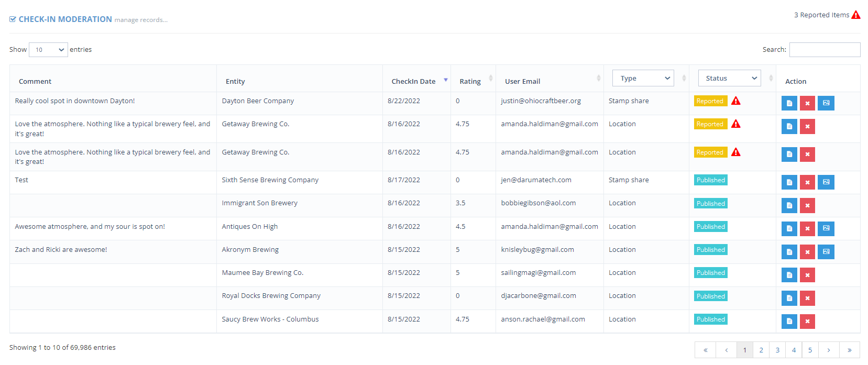Delete the Maumee Bay Brewing Co. check-in

click(x=807, y=275)
